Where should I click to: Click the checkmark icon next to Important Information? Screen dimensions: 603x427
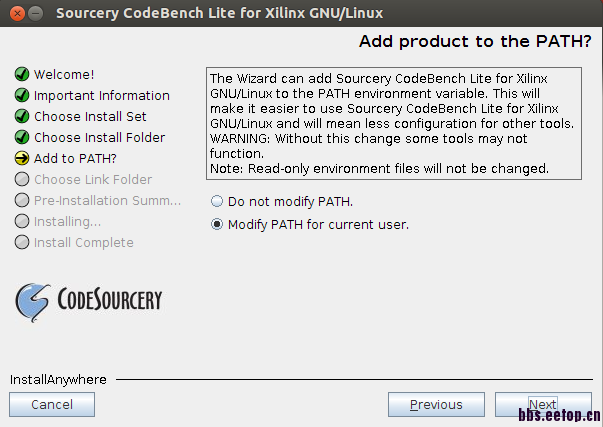[x=21, y=96]
